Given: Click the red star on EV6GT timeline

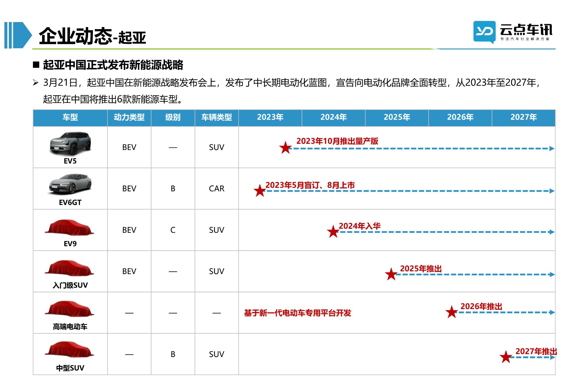Looking at the screenshot, I should click(260, 191).
